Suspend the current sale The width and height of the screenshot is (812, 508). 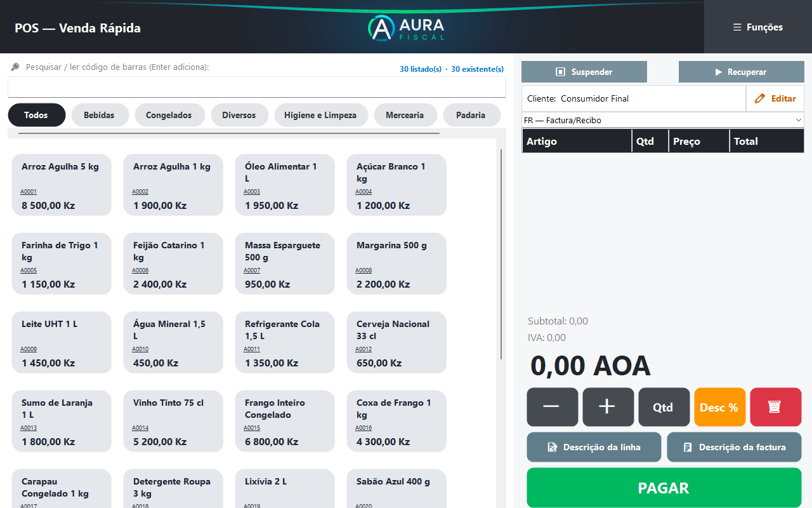(x=584, y=72)
